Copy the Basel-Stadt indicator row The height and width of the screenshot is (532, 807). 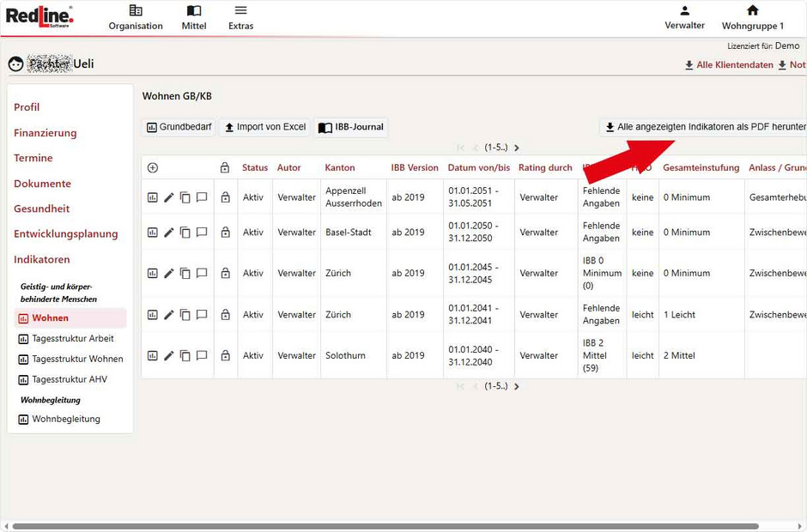coord(185,233)
